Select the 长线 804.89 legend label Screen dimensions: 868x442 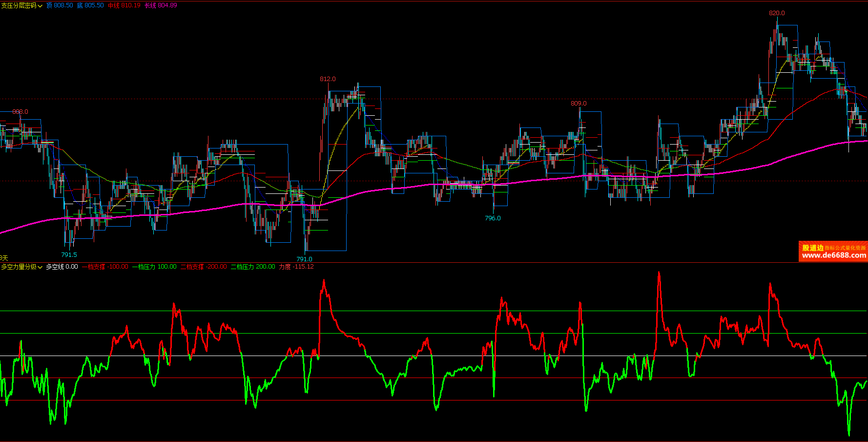[161, 5]
